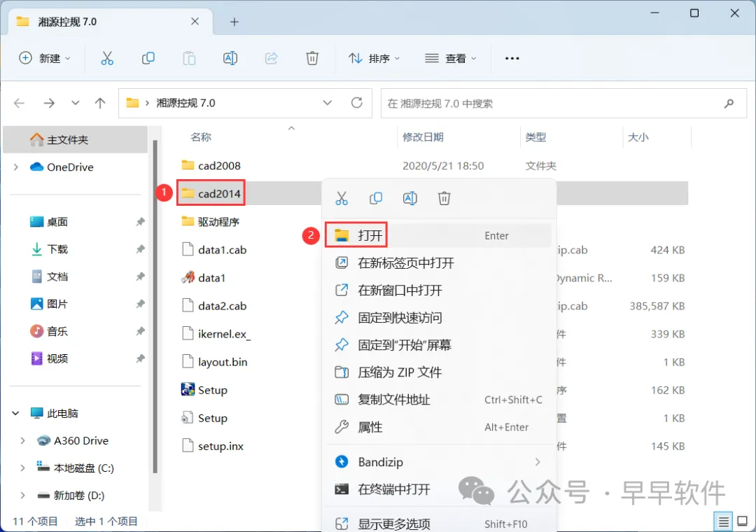Go up one folder level
Viewport: 756px width, 532px height.
click(100, 103)
